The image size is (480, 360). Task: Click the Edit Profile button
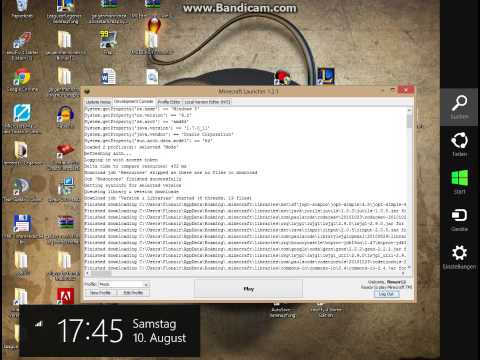(133, 293)
